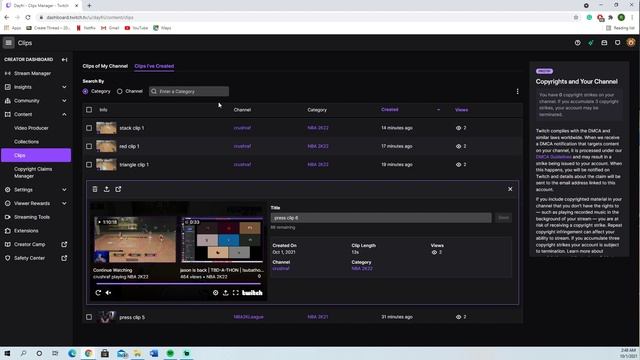Sort clips by Created column
Viewport: 640px width, 360px height.
(390, 110)
